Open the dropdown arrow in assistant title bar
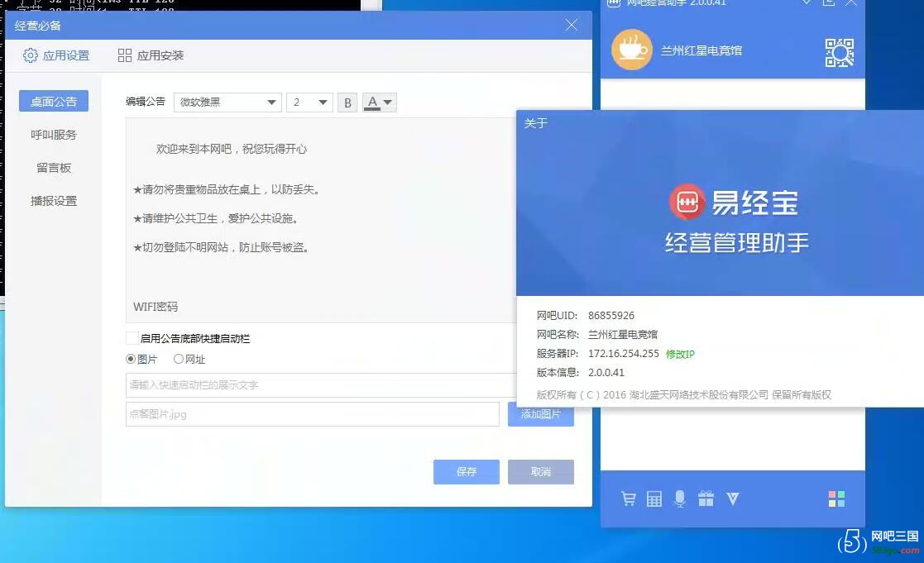Screen dimensions: 924x563 point(807,2)
